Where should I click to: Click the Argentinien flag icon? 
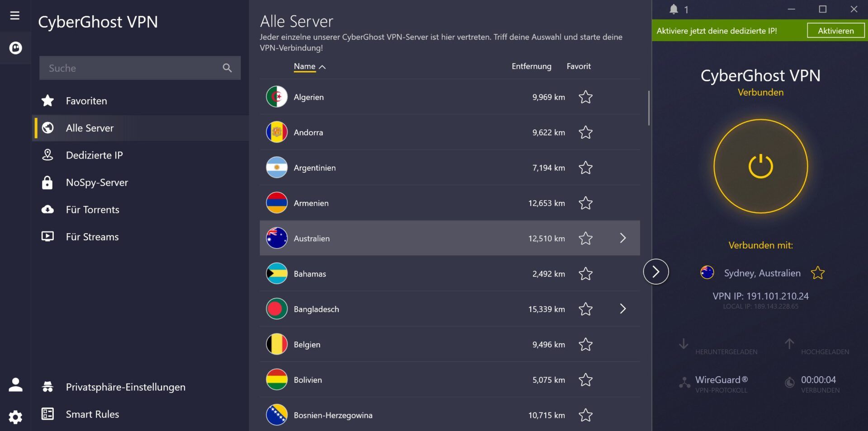277,168
